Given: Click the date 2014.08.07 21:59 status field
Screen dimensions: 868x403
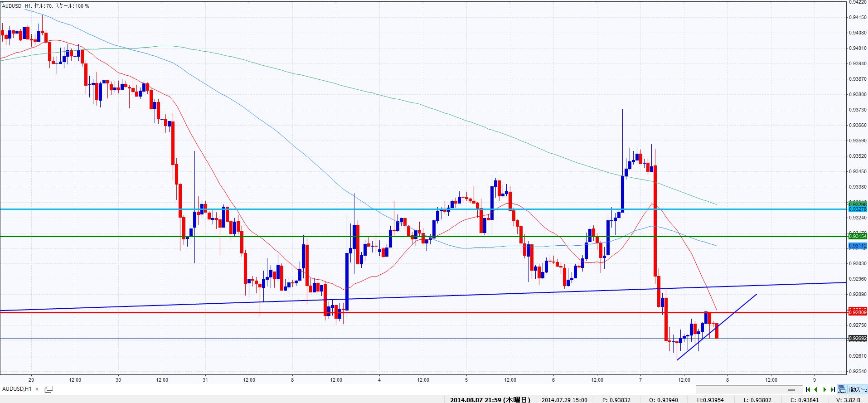Looking at the screenshot, I should point(490,399).
